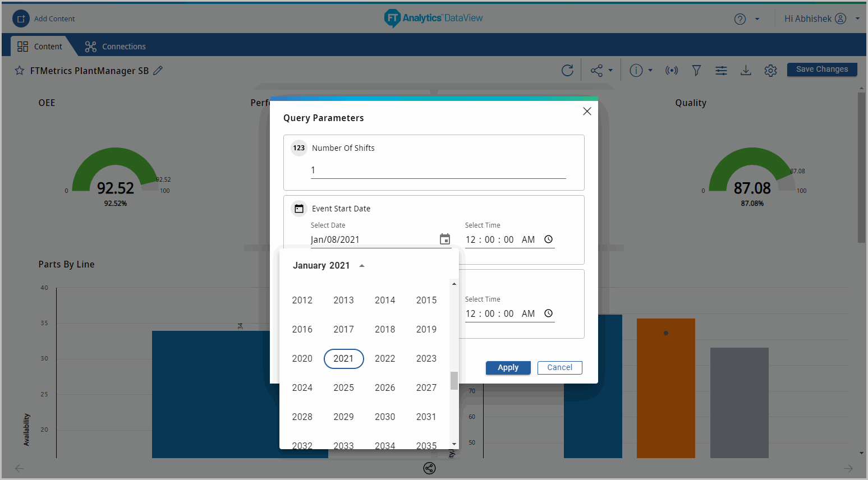Viewport: 868px width, 480px height.
Task: Click the start time 12:00:00 AM field
Action: (x=500, y=239)
